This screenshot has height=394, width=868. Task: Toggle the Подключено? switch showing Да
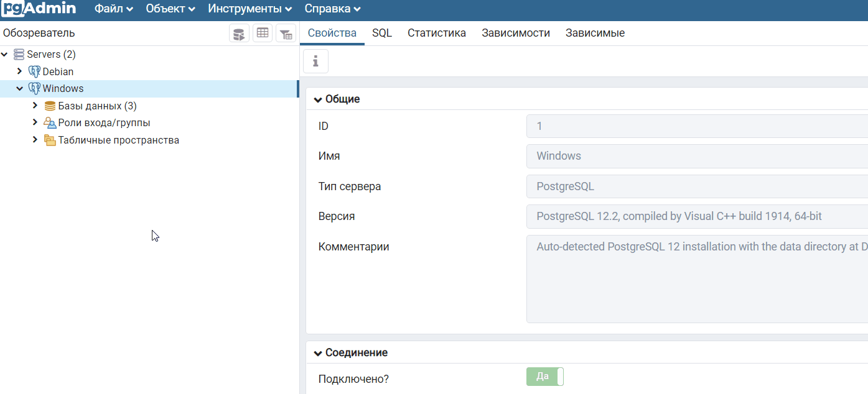[x=544, y=377]
